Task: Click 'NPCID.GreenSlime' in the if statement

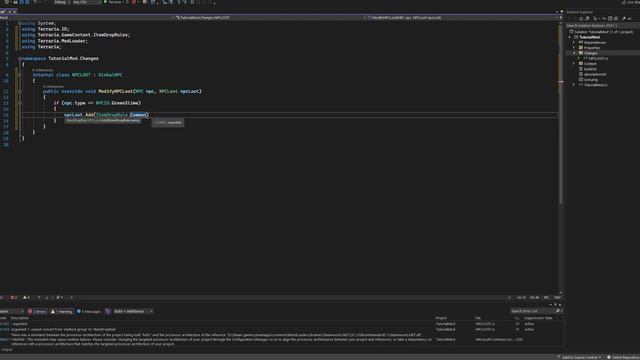Action: (x=117, y=103)
